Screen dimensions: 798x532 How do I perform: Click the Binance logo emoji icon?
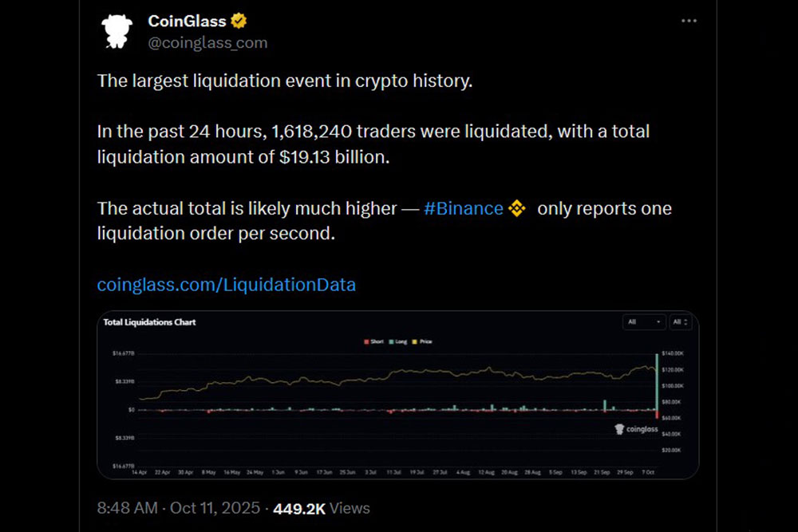[x=518, y=209]
